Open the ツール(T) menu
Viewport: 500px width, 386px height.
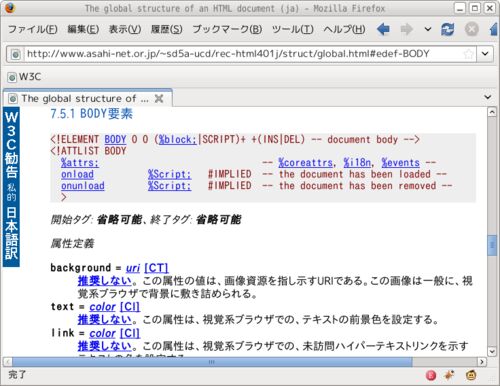tap(292, 29)
